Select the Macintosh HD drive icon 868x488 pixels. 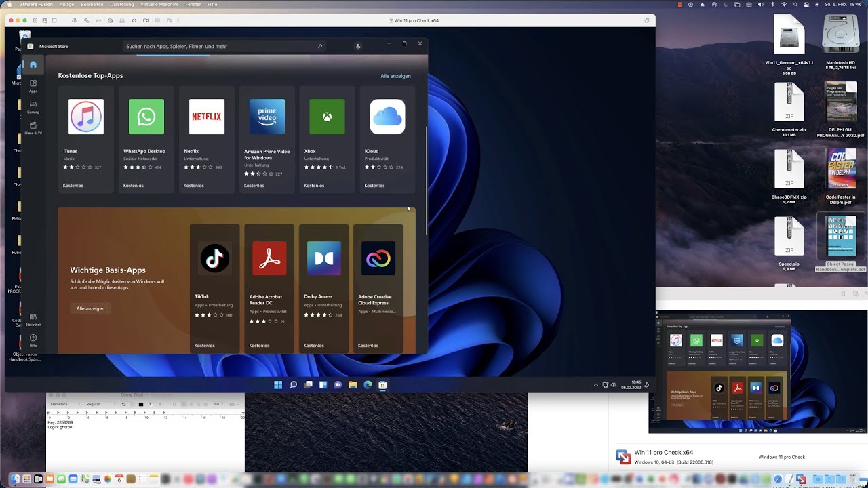pos(841,42)
